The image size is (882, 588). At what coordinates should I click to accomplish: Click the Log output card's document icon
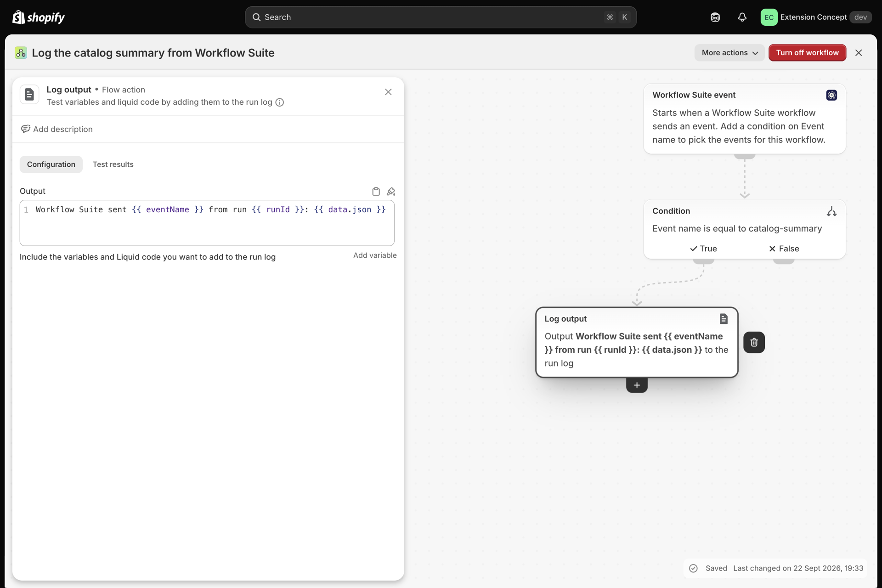(724, 319)
